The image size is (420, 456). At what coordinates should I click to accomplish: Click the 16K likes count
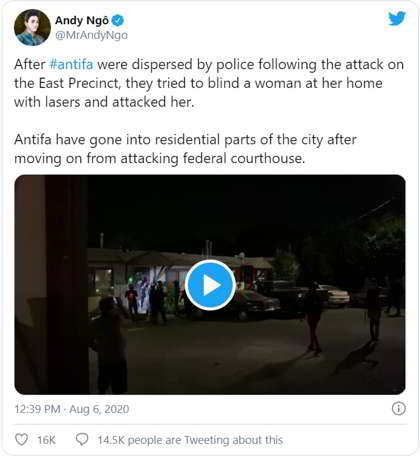(x=46, y=440)
